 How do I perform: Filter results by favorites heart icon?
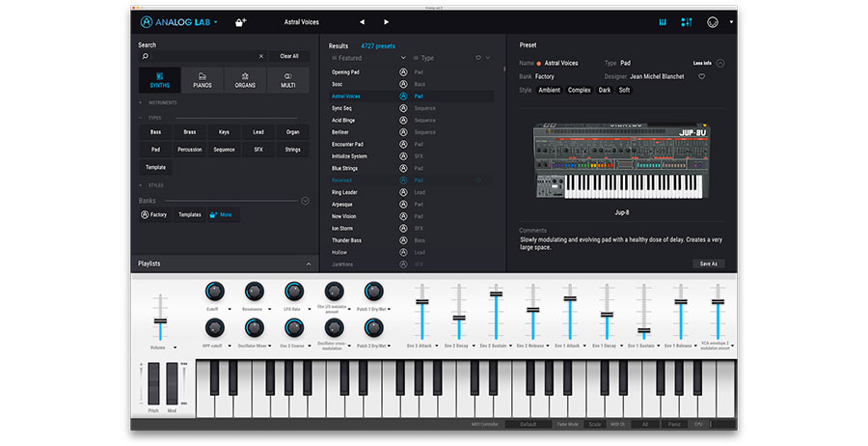click(x=478, y=58)
